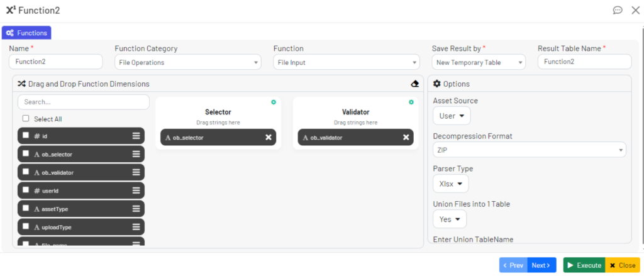Open the Save Result by dropdown
Screen dimensions: 644x276
[x=479, y=62]
